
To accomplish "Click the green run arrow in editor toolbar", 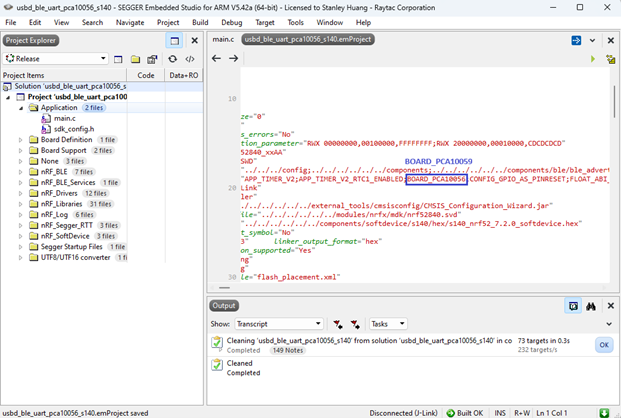I will coord(593,59).
